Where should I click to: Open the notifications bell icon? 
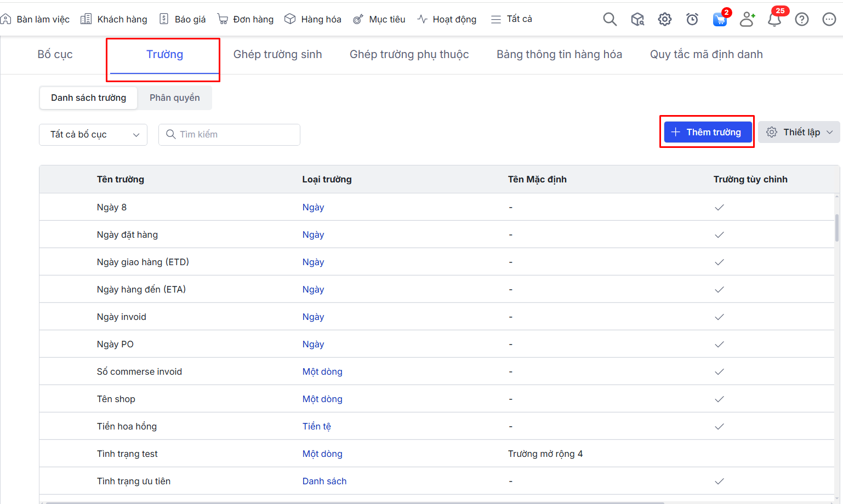pos(774,20)
